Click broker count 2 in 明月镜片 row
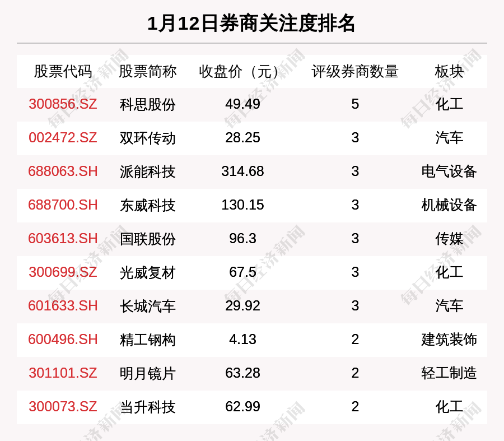The width and height of the screenshot is (504, 441). [355, 373]
